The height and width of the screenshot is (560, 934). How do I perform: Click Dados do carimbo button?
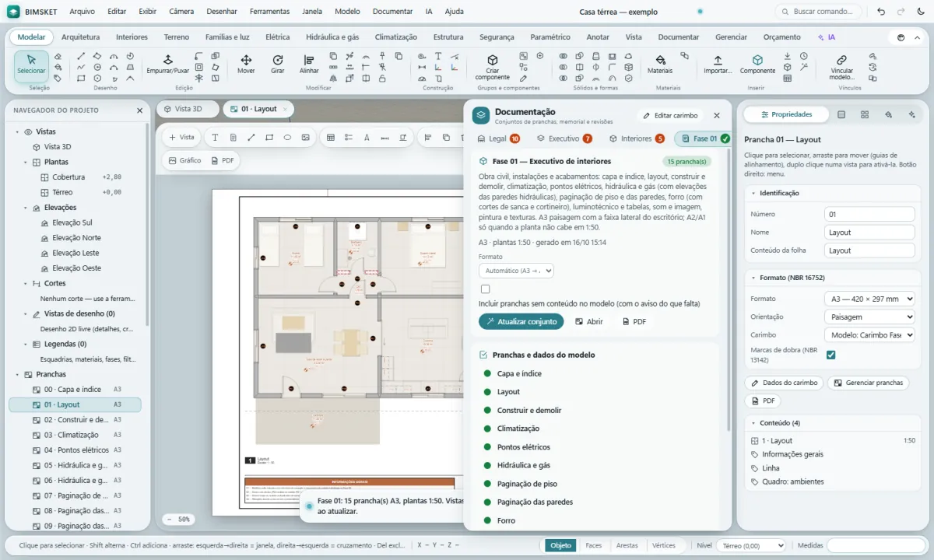click(x=784, y=383)
